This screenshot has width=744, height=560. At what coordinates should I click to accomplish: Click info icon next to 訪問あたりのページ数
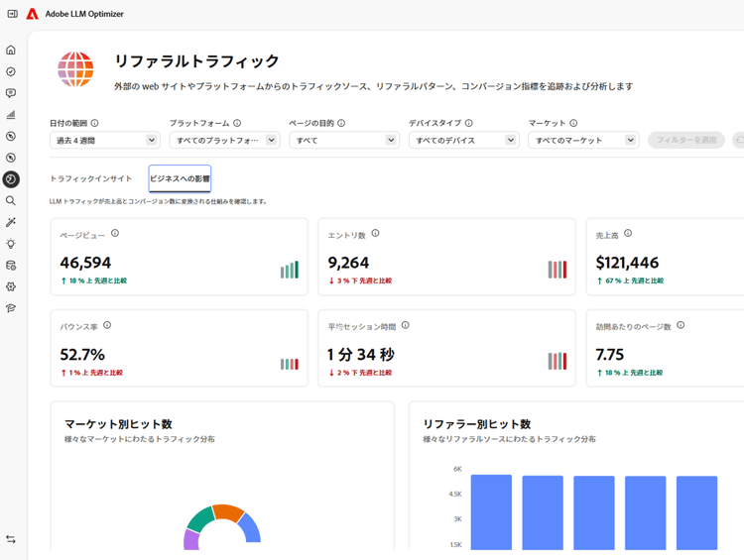pyautogui.click(x=681, y=325)
